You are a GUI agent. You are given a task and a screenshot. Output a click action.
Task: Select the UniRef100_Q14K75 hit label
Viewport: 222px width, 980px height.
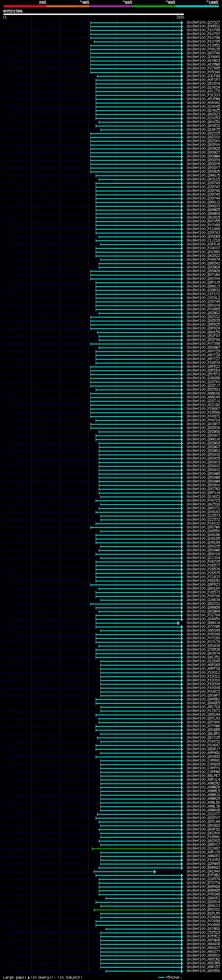click(203, 129)
